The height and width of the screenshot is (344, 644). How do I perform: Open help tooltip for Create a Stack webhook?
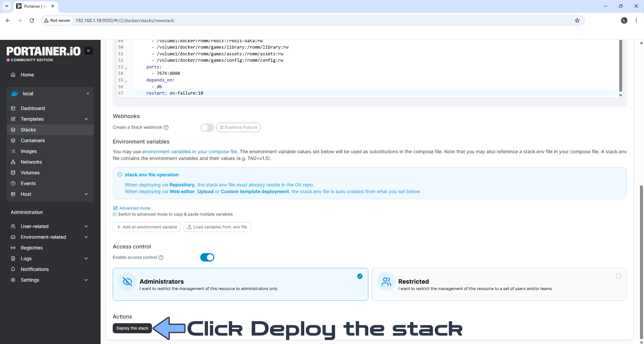pos(166,127)
